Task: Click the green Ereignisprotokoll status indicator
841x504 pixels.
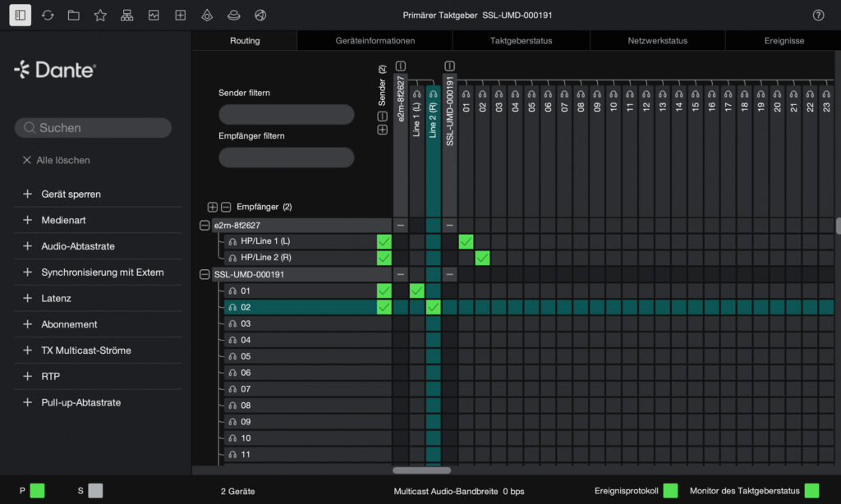Action: 670,491
